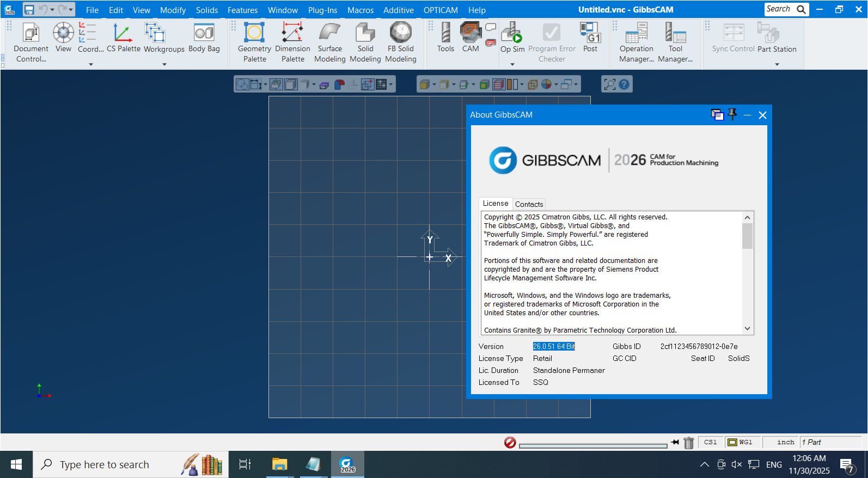The image size is (868, 478).
Task: Start Op Sim simulation
Action: (512, 38)
